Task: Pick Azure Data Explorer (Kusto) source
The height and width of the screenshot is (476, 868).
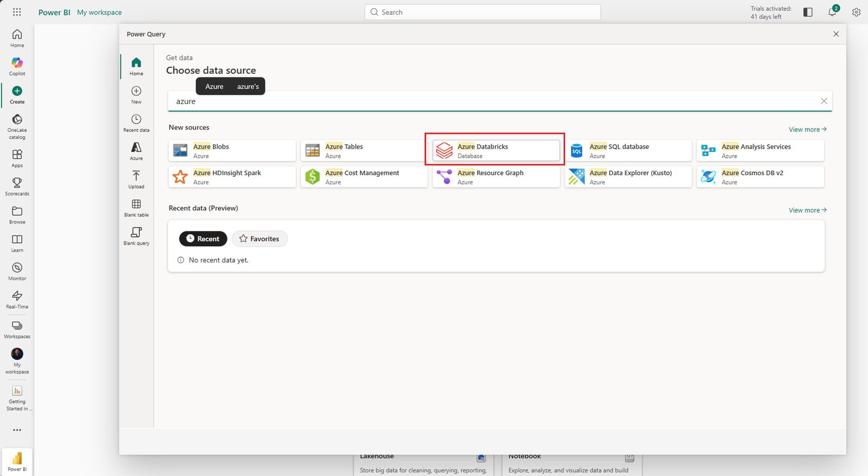Action: [628, 177]
